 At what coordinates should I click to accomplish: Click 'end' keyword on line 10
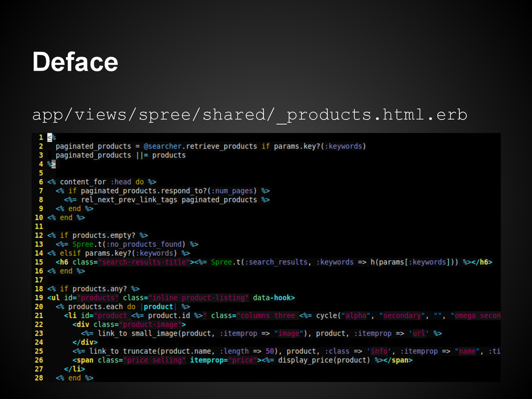pyautogui.click(x=66, y=218)
